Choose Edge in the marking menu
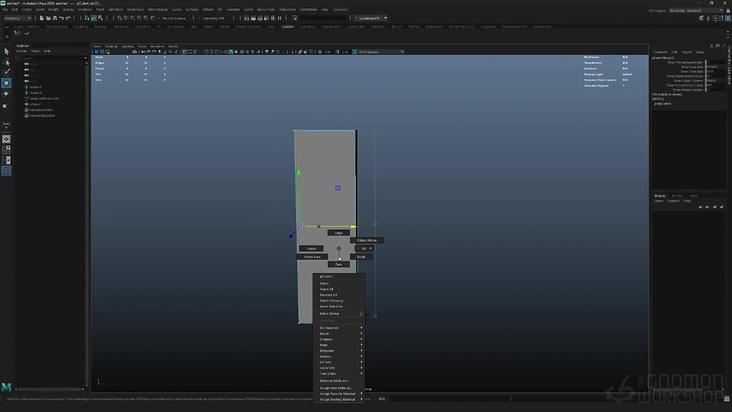 pos(339,232)
